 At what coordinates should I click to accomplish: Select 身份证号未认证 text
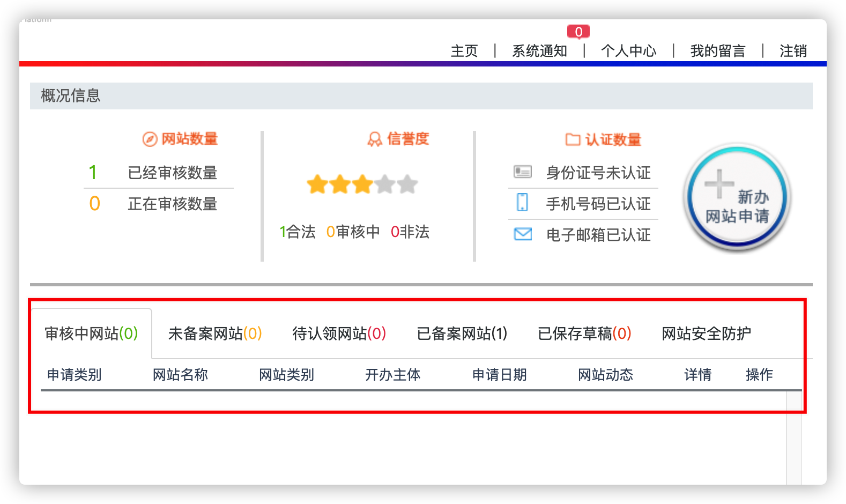point(598,173)
